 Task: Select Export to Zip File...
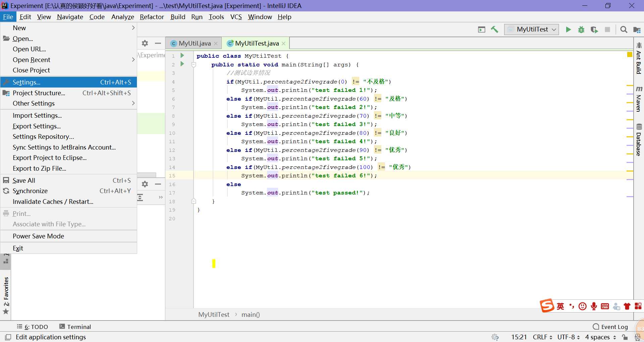(x=68, y=168)
